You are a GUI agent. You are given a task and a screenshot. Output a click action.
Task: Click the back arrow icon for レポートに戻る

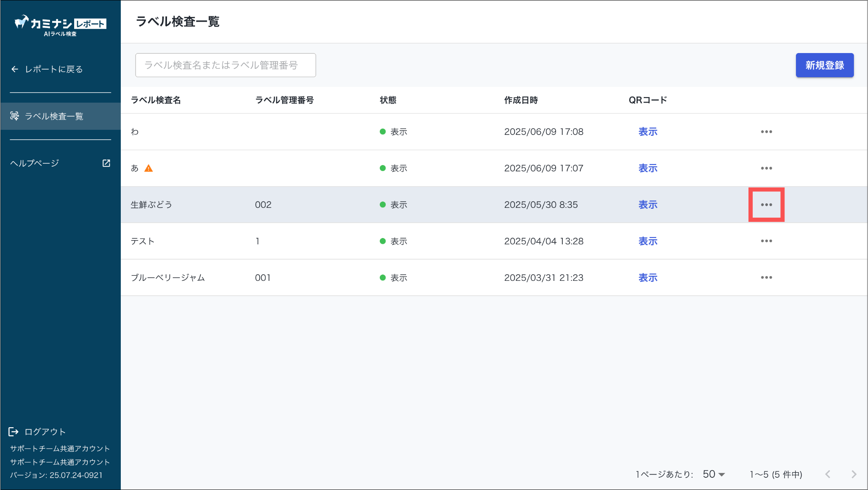[x=15, y=69]
